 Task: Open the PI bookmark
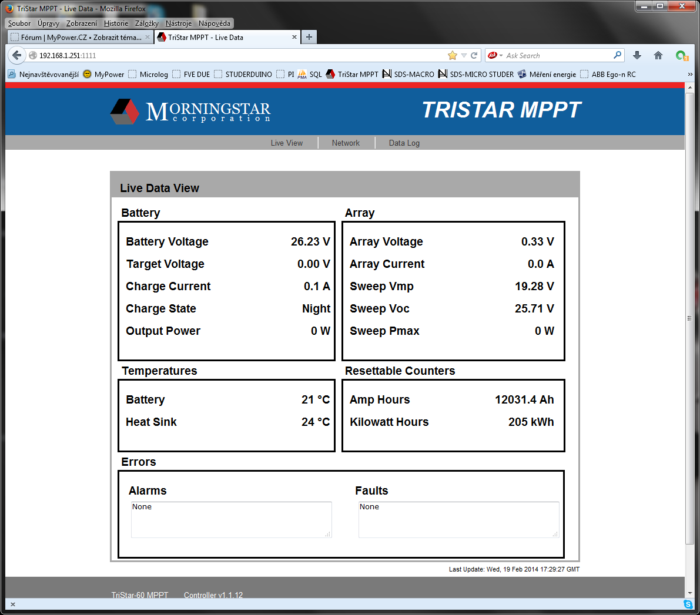click(285, 74)
